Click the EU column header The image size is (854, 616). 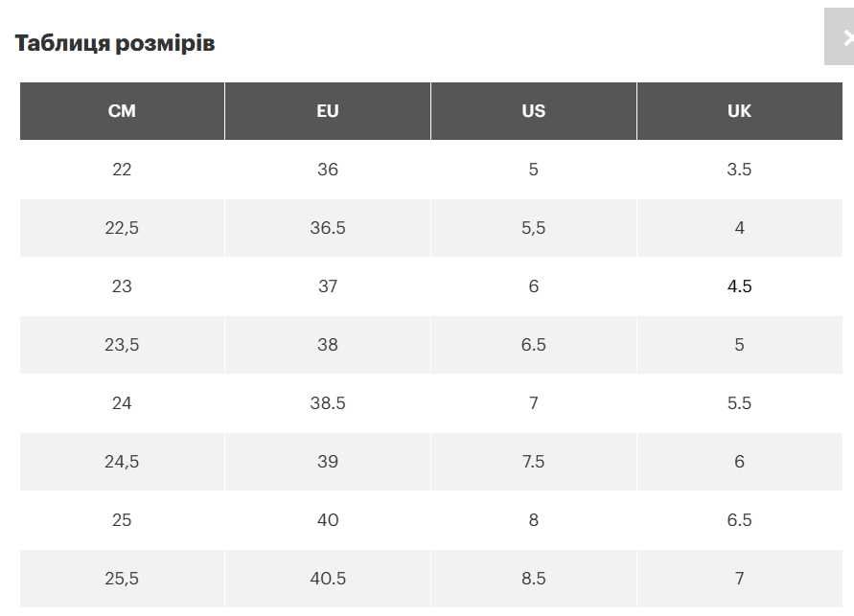click(328, 111)
